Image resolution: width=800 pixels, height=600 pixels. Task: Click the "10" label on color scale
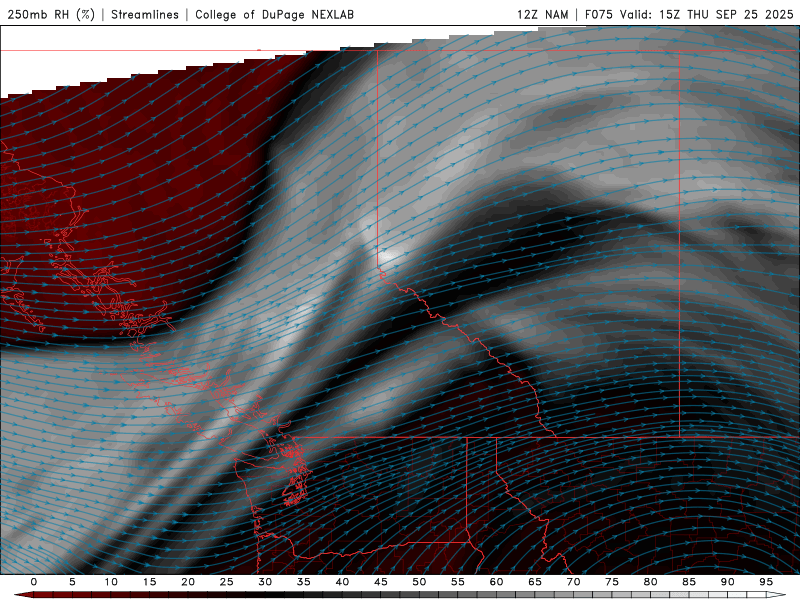(111, 582)
